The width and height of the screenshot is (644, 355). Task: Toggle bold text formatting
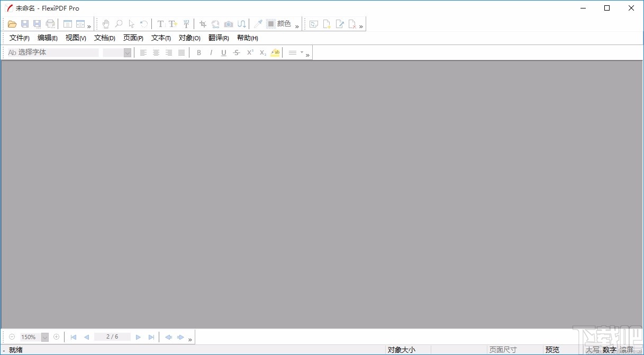198,52
